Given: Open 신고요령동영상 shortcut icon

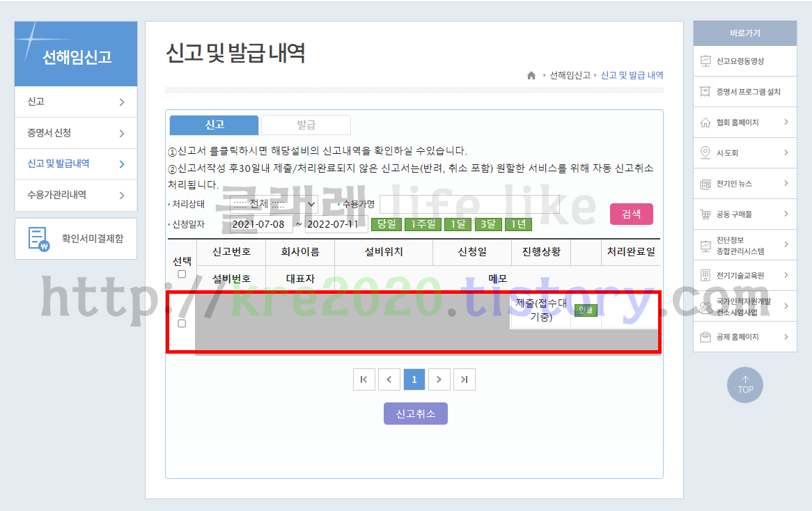Looking at the screenshot, I should coord(705,61).
